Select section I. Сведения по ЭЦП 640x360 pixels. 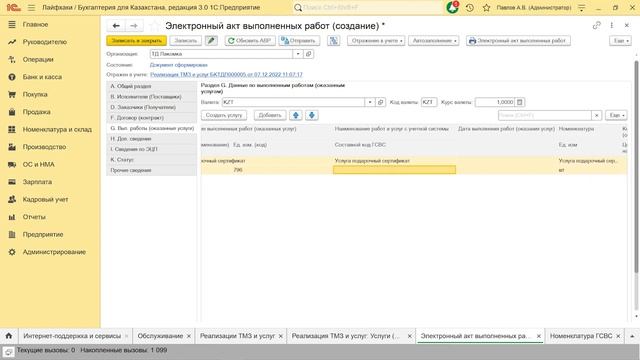click(151, 149)
